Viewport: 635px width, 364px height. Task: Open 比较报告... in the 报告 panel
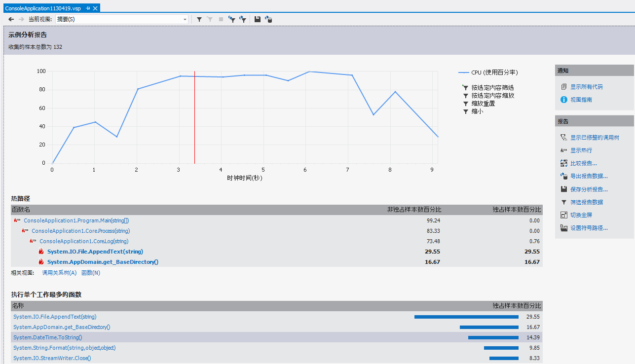583,163
